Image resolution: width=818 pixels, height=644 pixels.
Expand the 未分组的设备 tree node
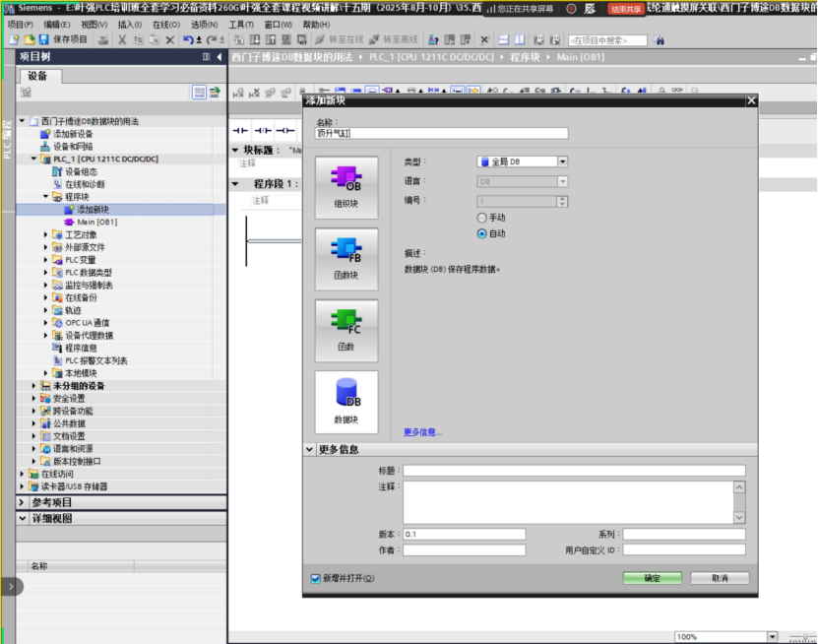33,386
